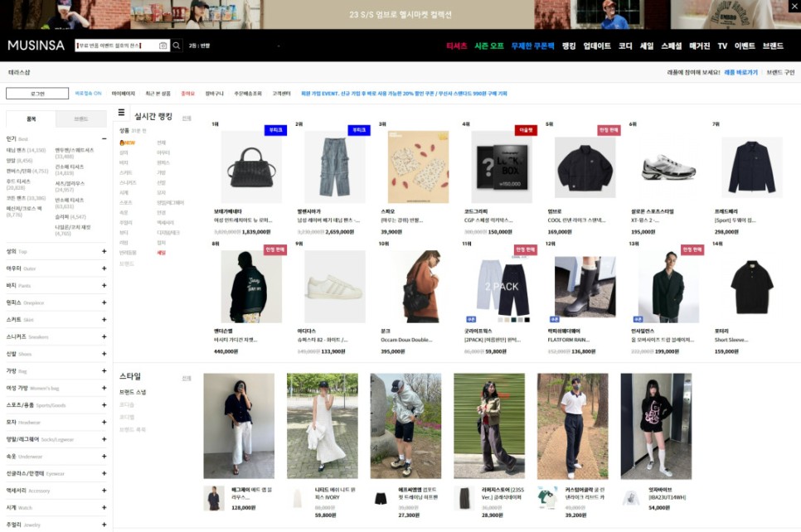
Task: Expand the 액세서리 Accessory category
Action: tap(104, 491)
